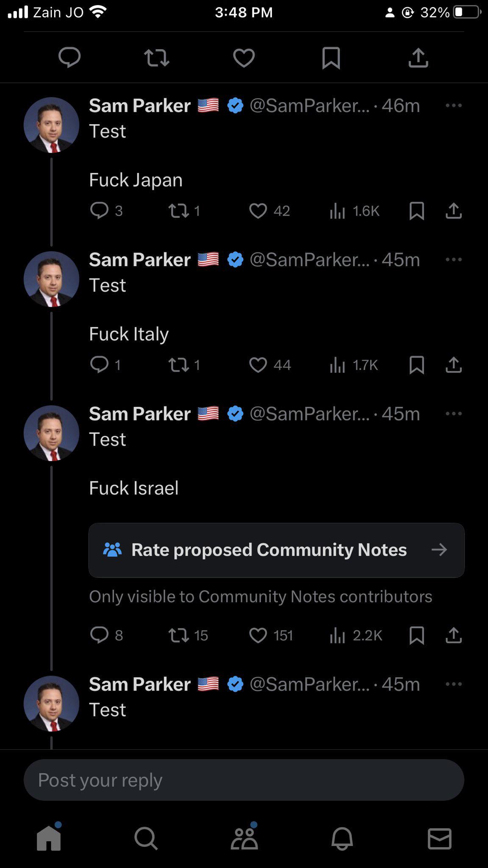Tap the Post your reply field
488x868 pixels.
(x=244, y=780)
